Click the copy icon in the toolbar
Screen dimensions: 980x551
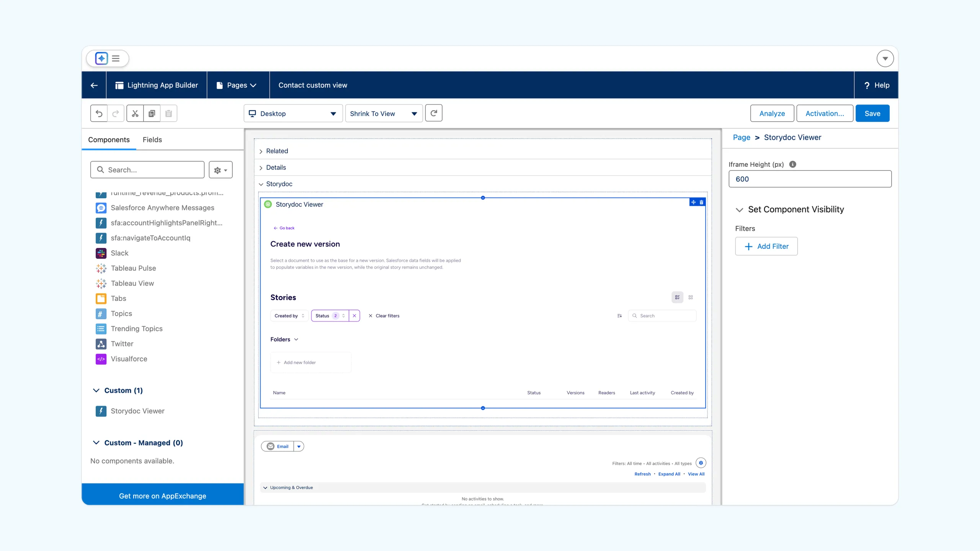click(152, 113)
